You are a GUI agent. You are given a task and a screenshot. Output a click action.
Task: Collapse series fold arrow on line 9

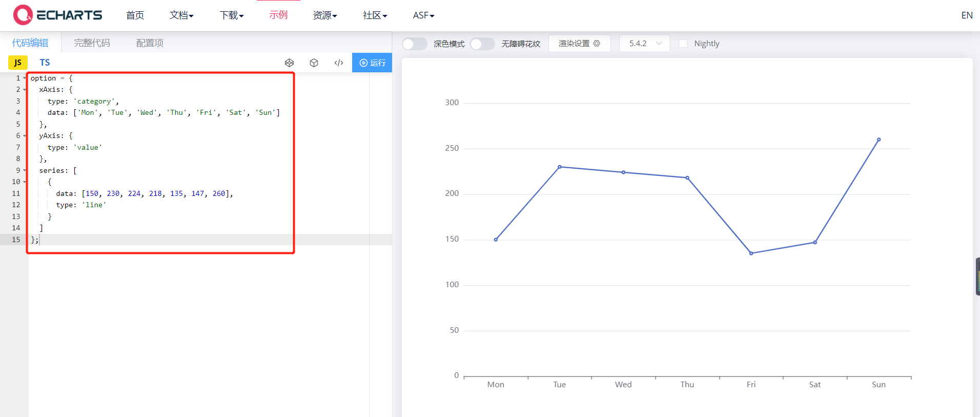[25, 171]
